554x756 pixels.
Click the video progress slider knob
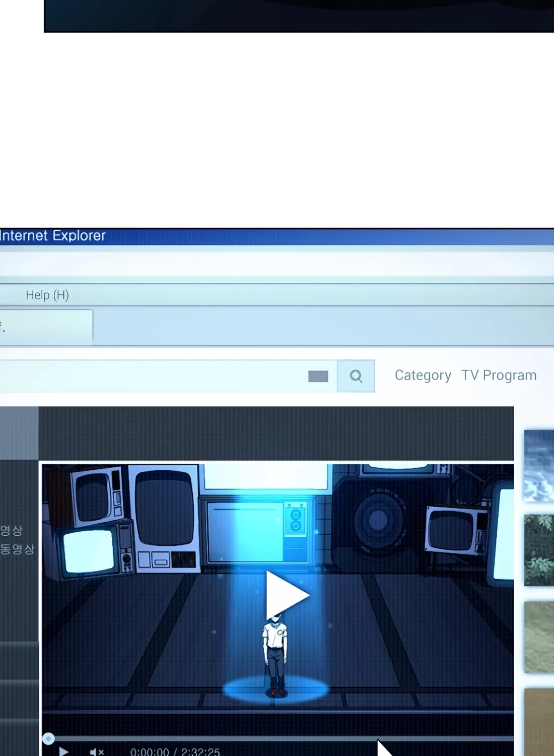[48, 739]
